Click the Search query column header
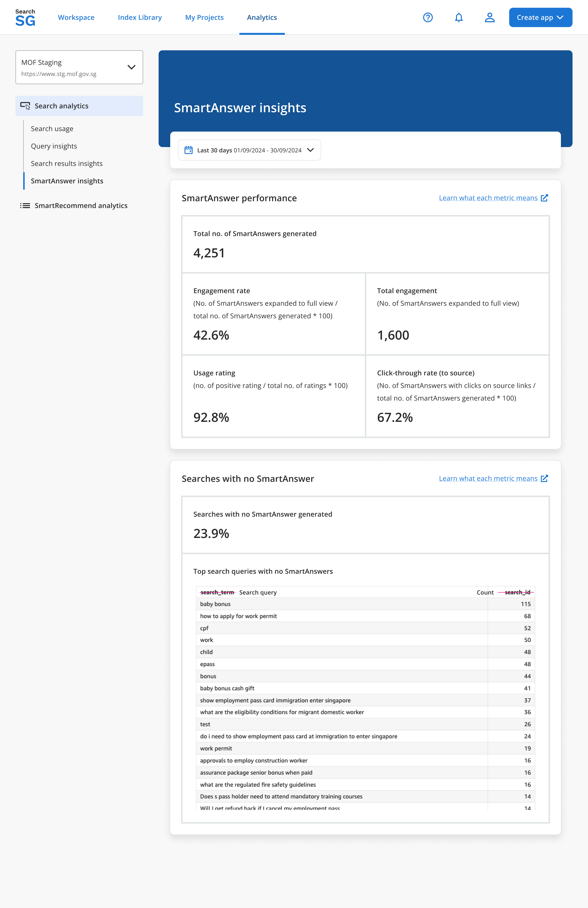Viewport: 588px width, 908px height. click(x=258, y=592)
